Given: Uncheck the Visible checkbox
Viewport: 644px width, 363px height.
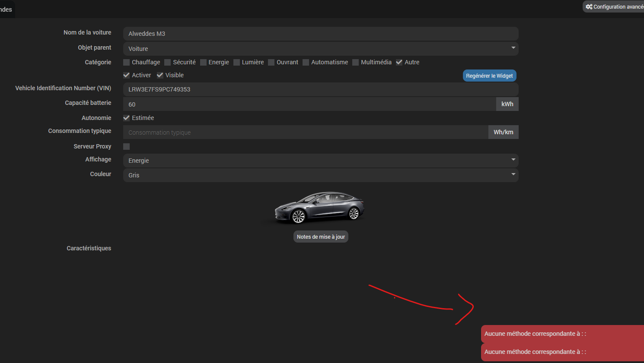Looking at the screenshot, I should point(160,75).
